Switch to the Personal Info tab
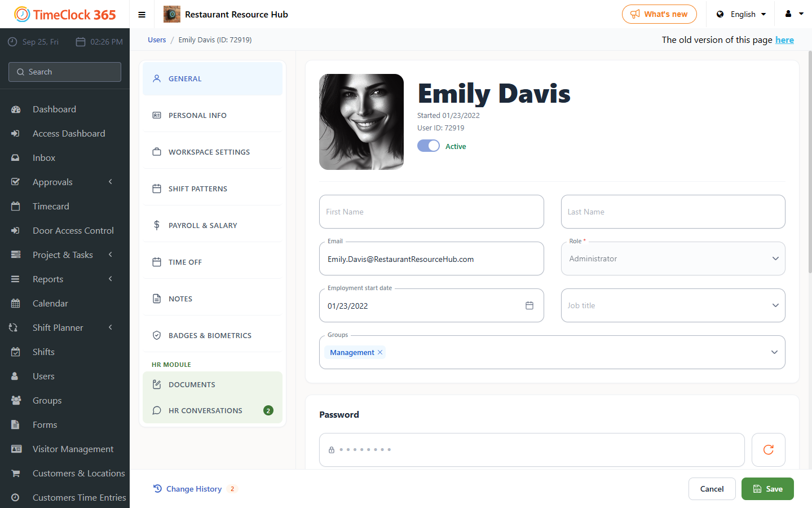812x508 pixels. [213, 115]
